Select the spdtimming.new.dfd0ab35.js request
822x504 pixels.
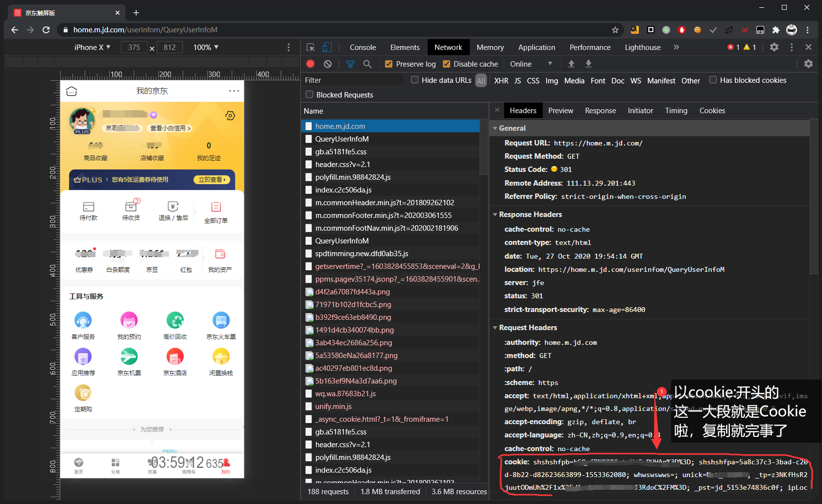[x=390, y=254]
